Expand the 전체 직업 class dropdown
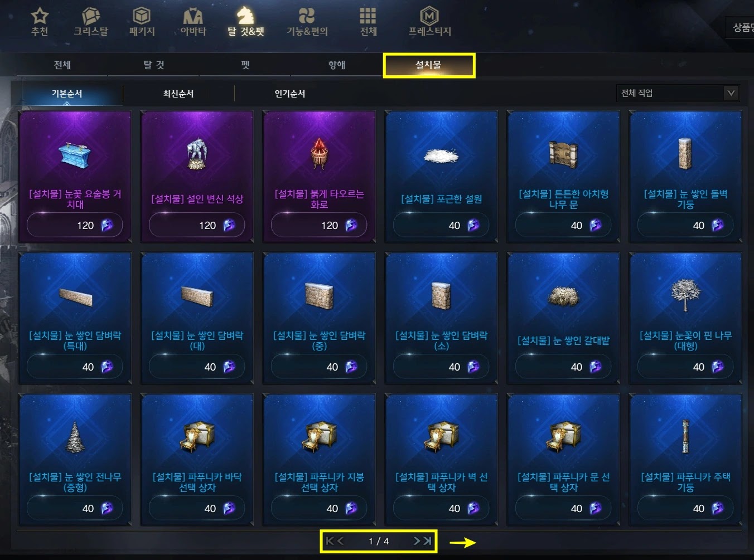754x560 pixels. 678,93
